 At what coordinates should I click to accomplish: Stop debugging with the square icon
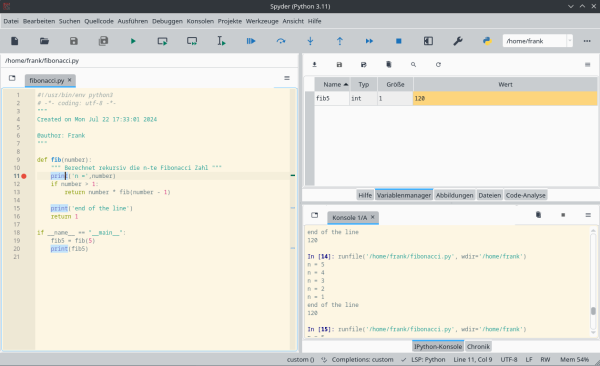pos(399,41)
